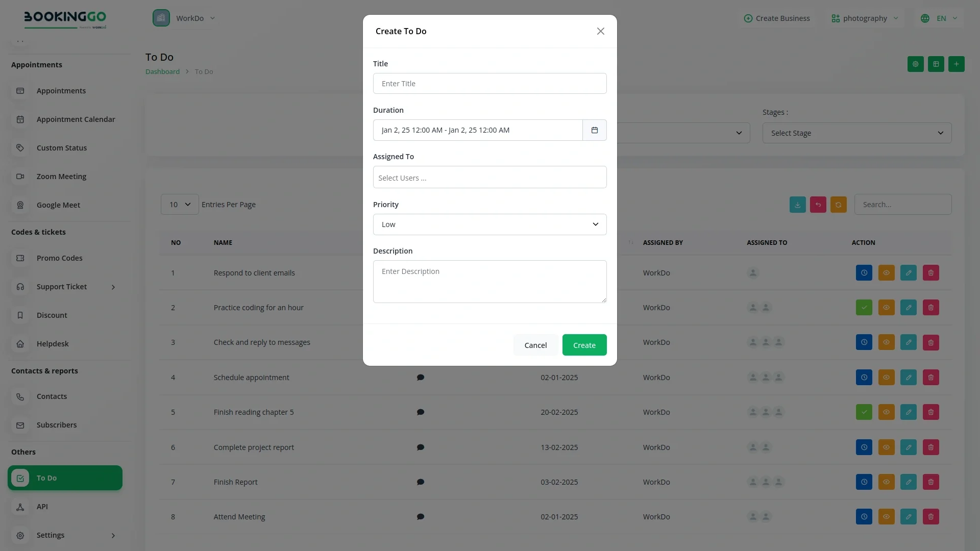Open the Priority dropdown showing Low
The width and height of the screenshot is (980, 551).
point(489,224)
